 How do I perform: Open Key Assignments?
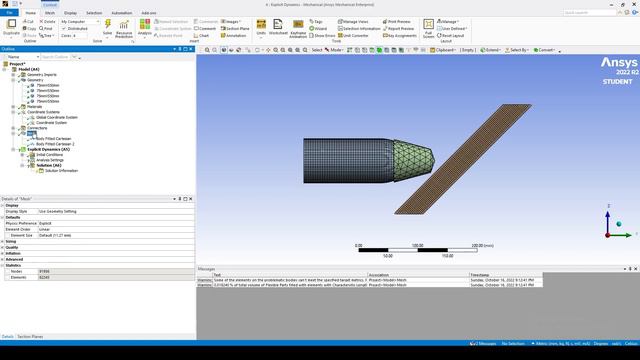click(x=400, y=36)
